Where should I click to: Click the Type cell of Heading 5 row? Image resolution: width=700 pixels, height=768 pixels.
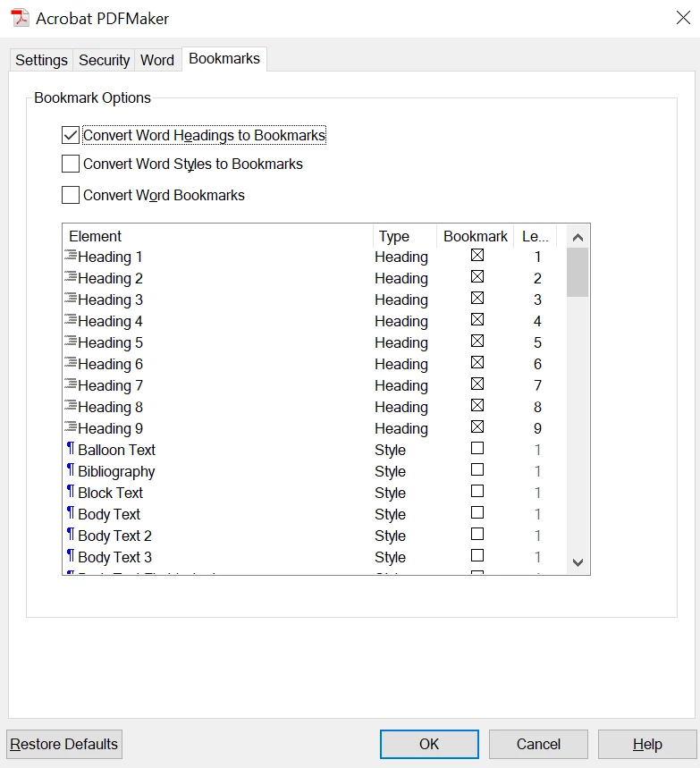[401, 342]
